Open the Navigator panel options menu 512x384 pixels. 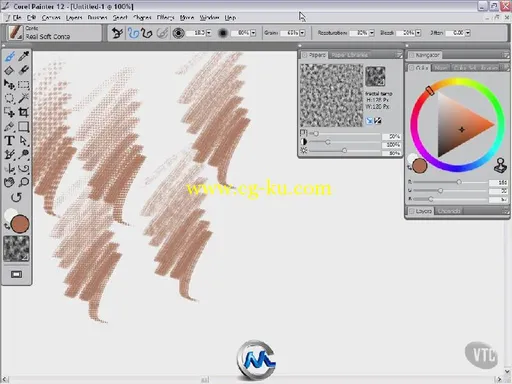coord(506,55)
